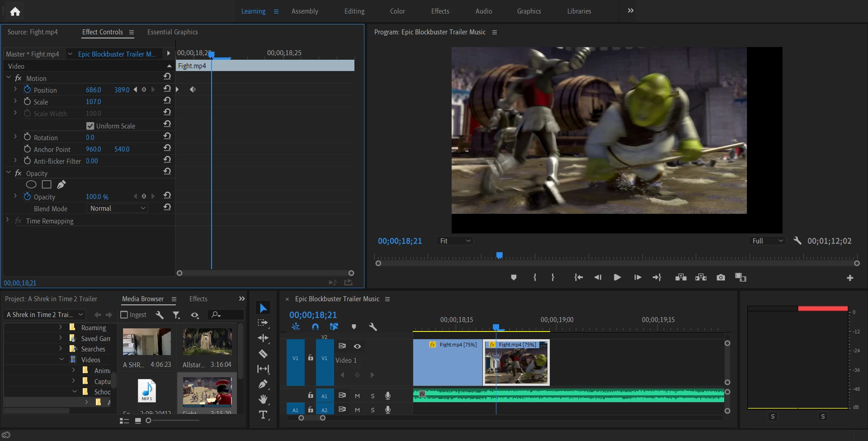868x441 pixels.
Task: Click the Lift button in Program Monitor
Action: point(681,277)
